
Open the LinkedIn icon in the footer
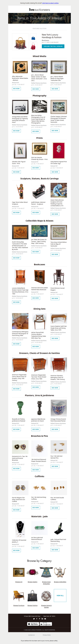click(x=42, y=619)
